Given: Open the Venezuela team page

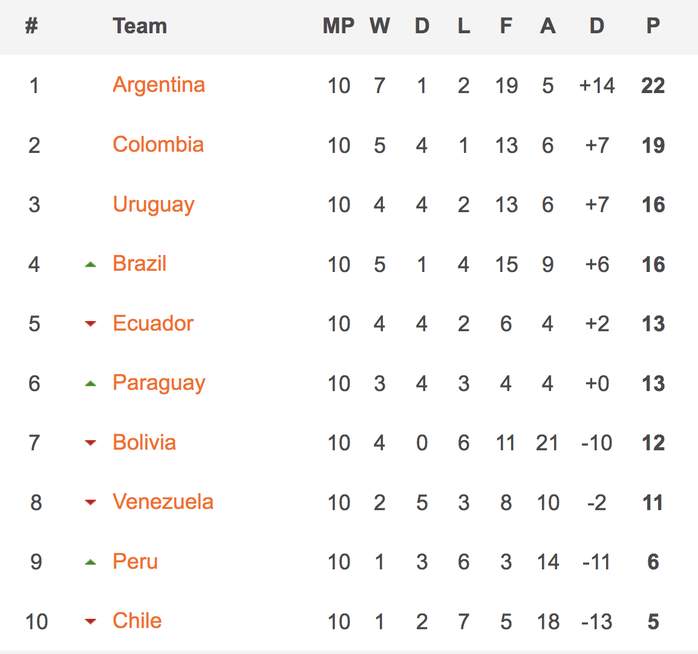Looking at the screenshot, I should click(x=163, y=502).
